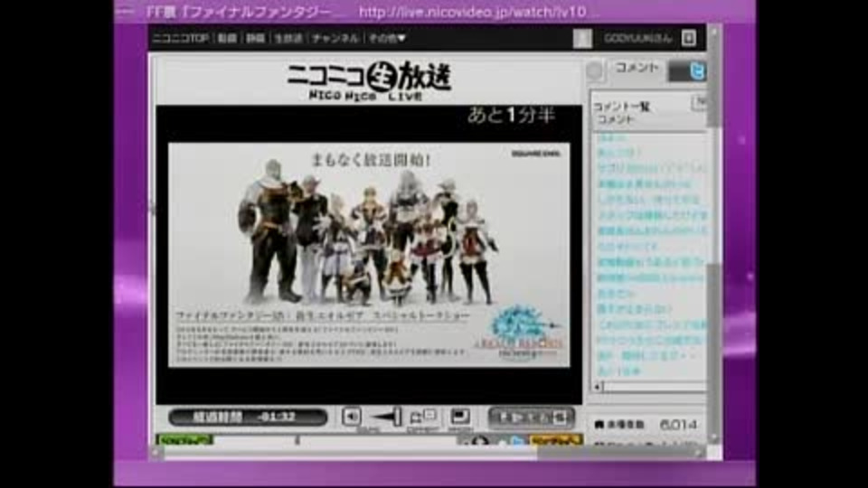The image size is (868, 488).
Task: Open the GODYUUKIさん account link
Action: [x=637, y=38]
